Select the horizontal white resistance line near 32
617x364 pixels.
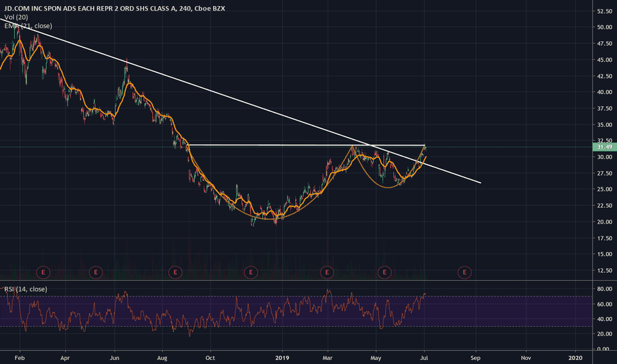307,145
